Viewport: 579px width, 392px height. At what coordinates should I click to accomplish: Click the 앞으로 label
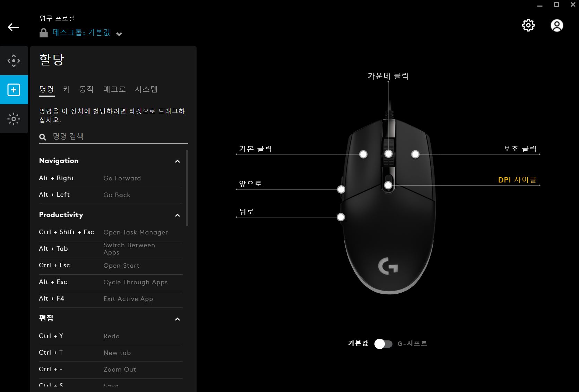pos(250,184)
